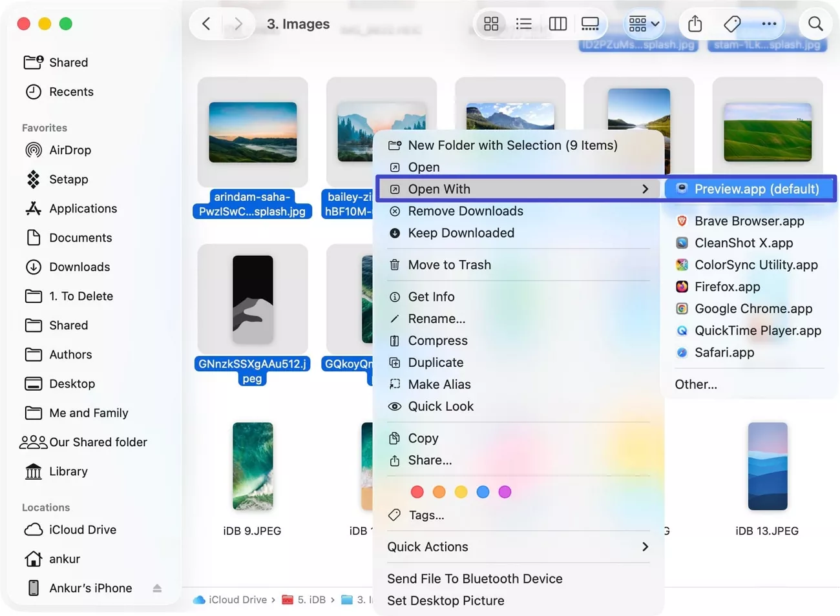Open the ellipsis actions icon in toolbar
Image resolution: width=840 pixels, height=616 pixels.
tap(768, 23)
